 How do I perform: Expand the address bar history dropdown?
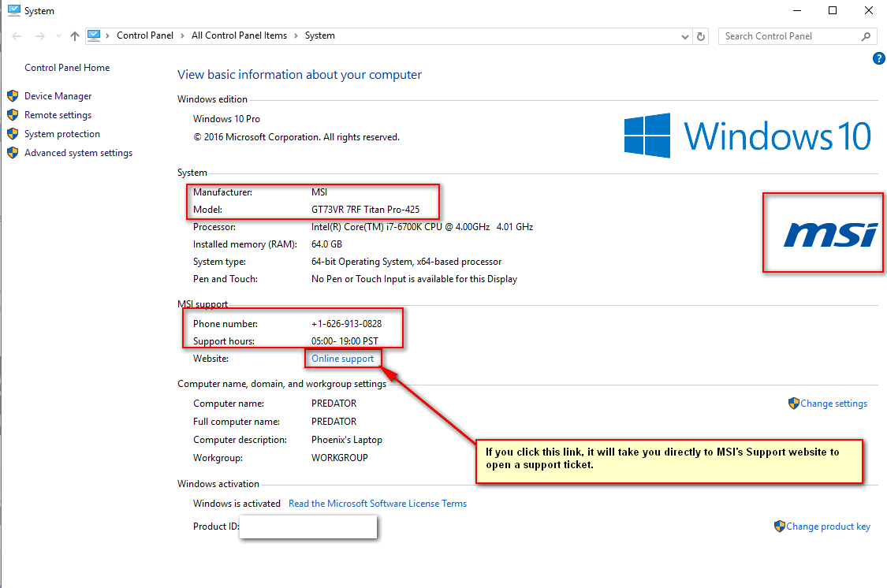(x=685, y=37)
